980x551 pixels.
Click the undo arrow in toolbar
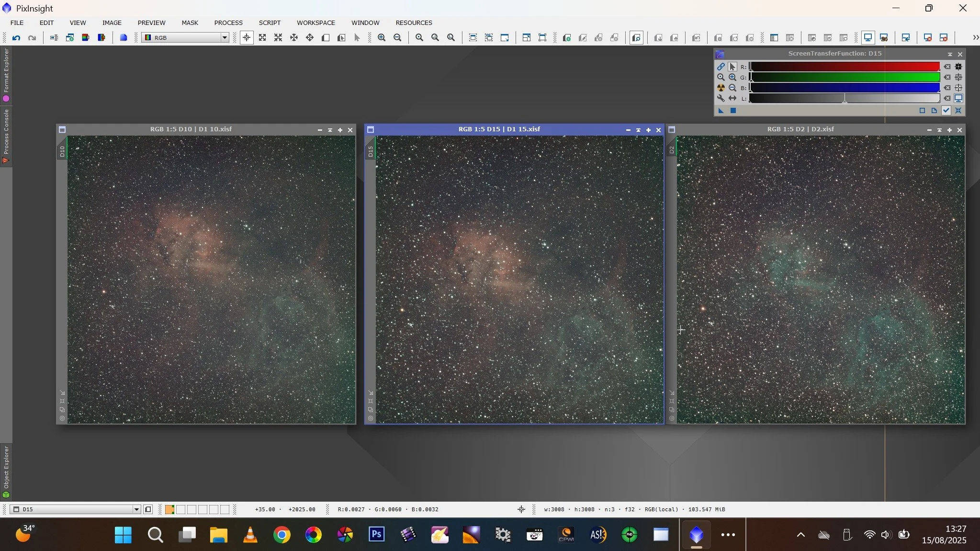point(16,37)
